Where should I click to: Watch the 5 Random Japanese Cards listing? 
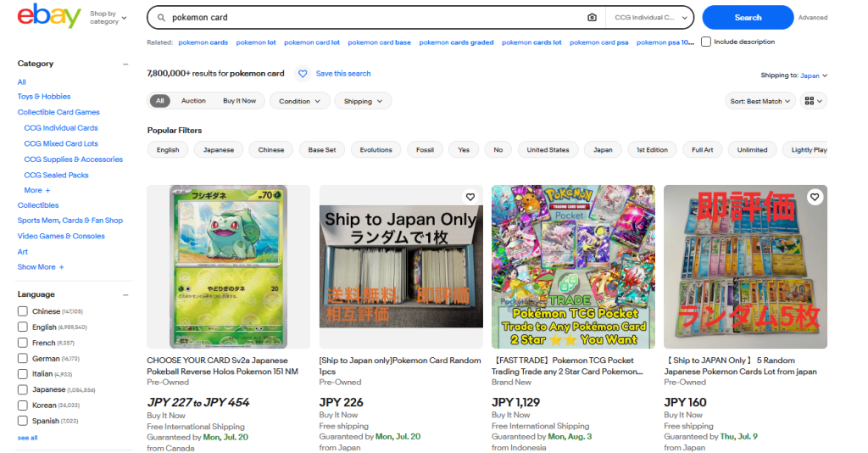point(815,197)
